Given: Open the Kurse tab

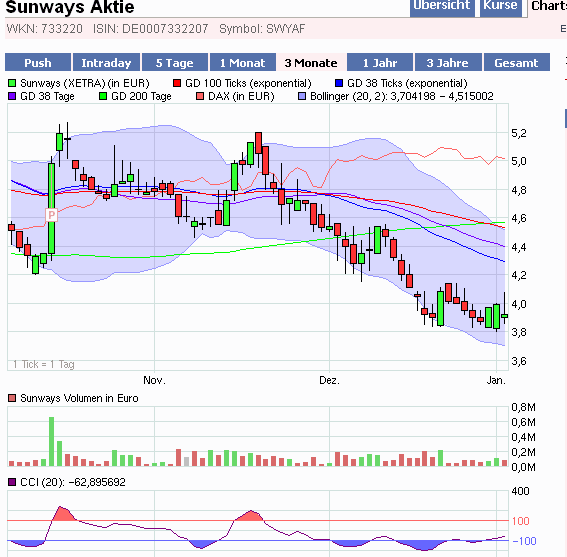Looking at the screenshot, I should pyautogui.click(x=500, y=7).
